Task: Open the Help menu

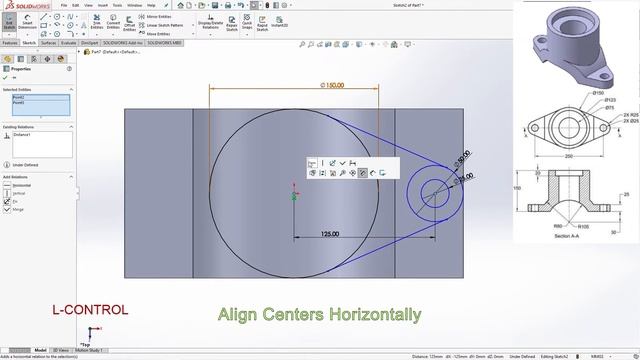Action: [x=151, y=5]
